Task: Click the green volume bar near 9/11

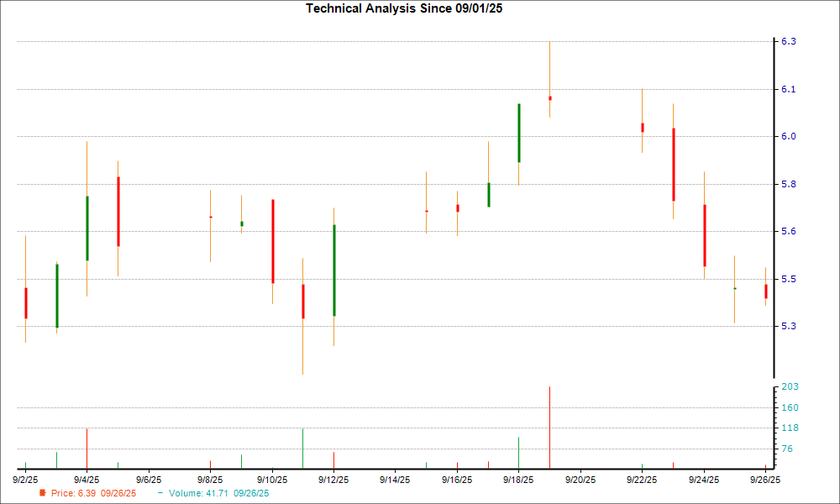Action: (302, 448)
